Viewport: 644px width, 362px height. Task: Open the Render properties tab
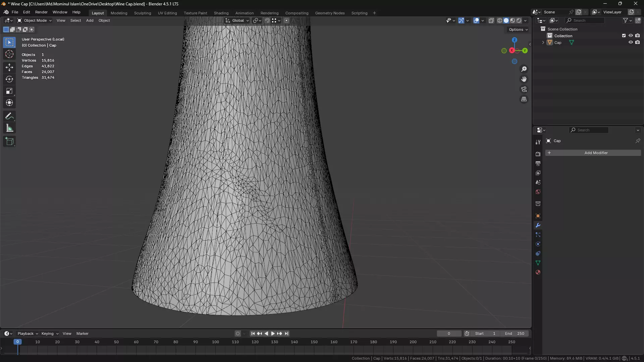coord(538,154)
